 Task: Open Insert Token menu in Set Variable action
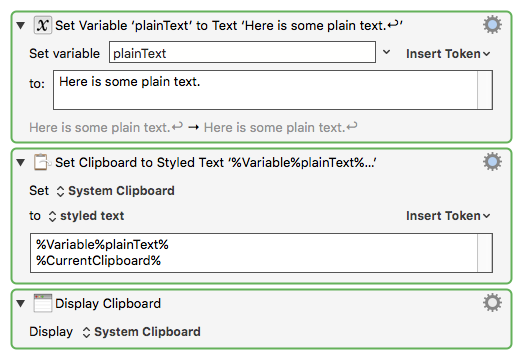coord(448,54)
